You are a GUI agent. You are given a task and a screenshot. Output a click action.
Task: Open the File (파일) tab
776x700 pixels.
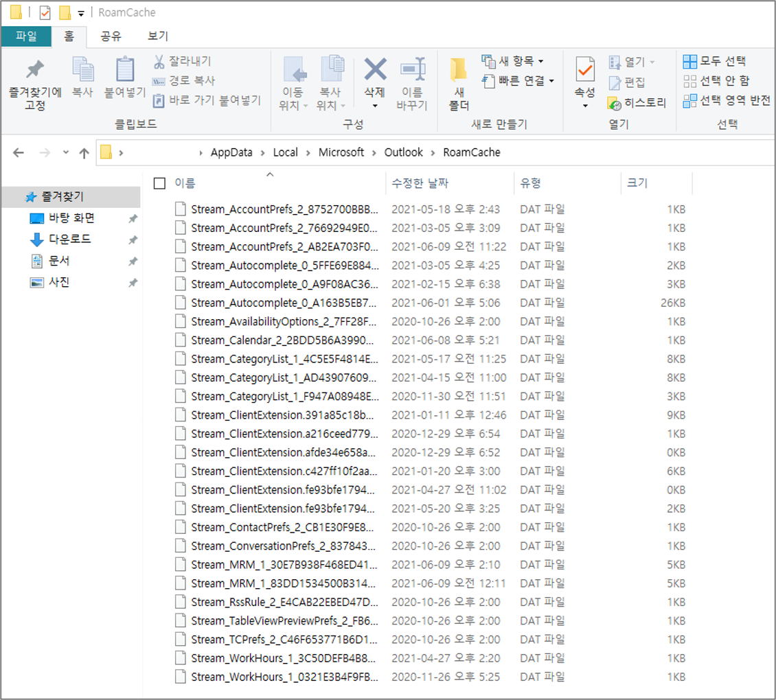[x=26, y=36]
